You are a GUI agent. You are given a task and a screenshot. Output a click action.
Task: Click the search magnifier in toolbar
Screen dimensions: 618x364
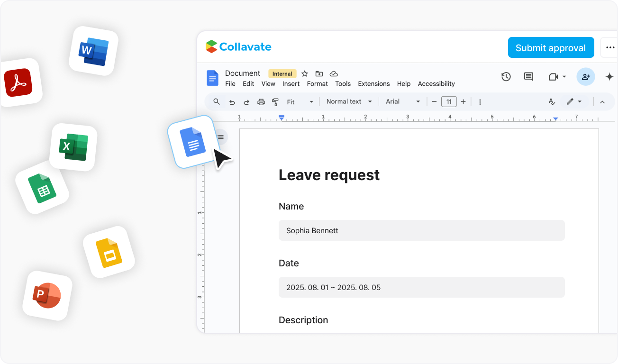pos(217,102)
